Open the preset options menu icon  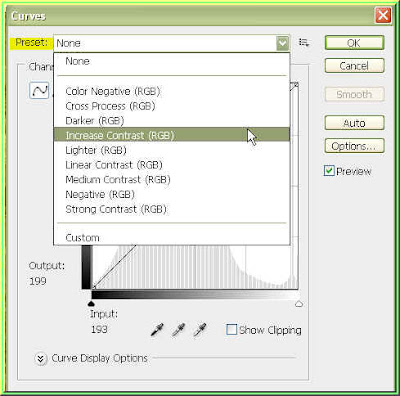[x=304, y=43]
